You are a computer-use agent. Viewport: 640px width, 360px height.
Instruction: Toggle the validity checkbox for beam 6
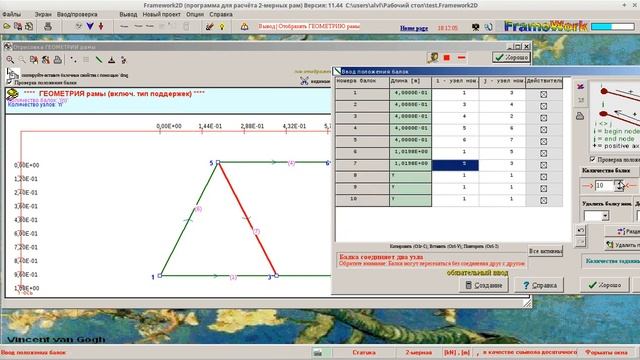tap(543, 153)
